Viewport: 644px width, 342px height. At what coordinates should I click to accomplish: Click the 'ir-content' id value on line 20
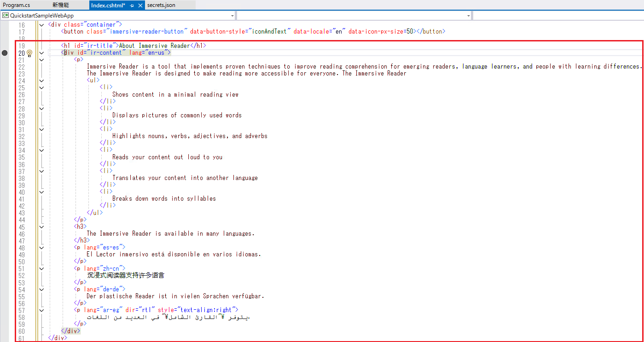tap(107, 53)
